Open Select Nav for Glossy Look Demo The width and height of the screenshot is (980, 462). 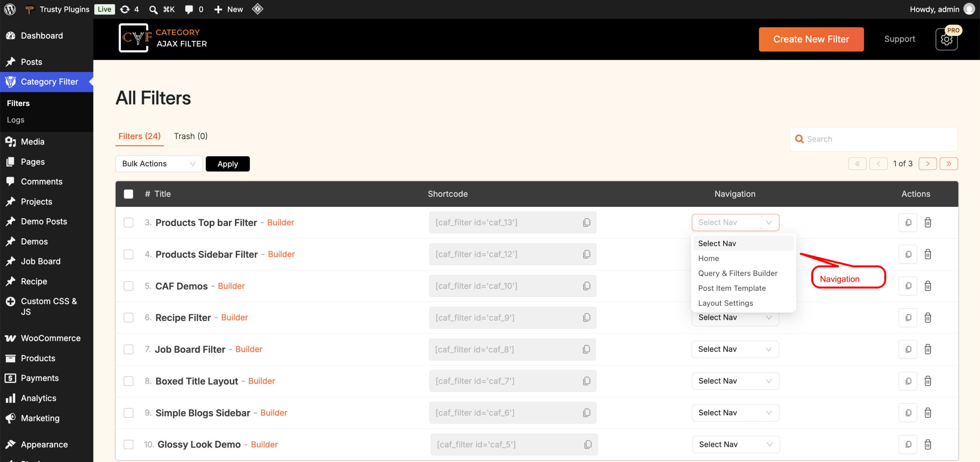[736, 444]
